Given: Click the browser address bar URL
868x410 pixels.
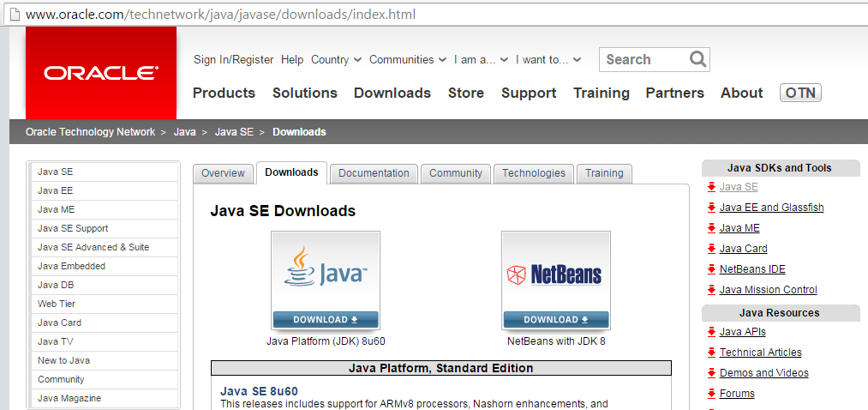Looking at the screenshot, I should click(x=220, y=14).
